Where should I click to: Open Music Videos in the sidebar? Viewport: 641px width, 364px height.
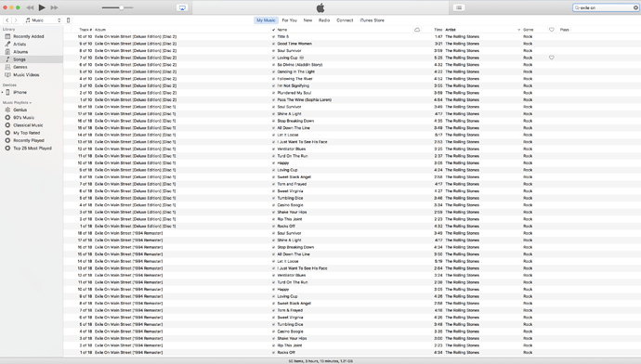tap(26, 75)
